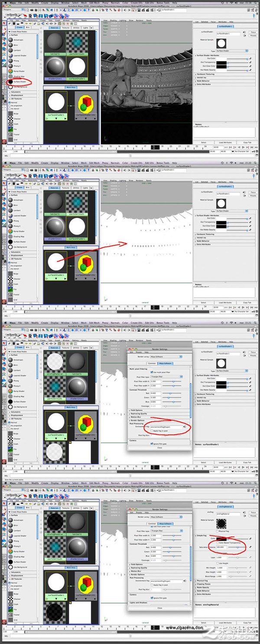Click Phong E shader icon in first screenshot
The width and height of the screenshot is (260, 644).
pyautogui.click(x=10, y=66)
